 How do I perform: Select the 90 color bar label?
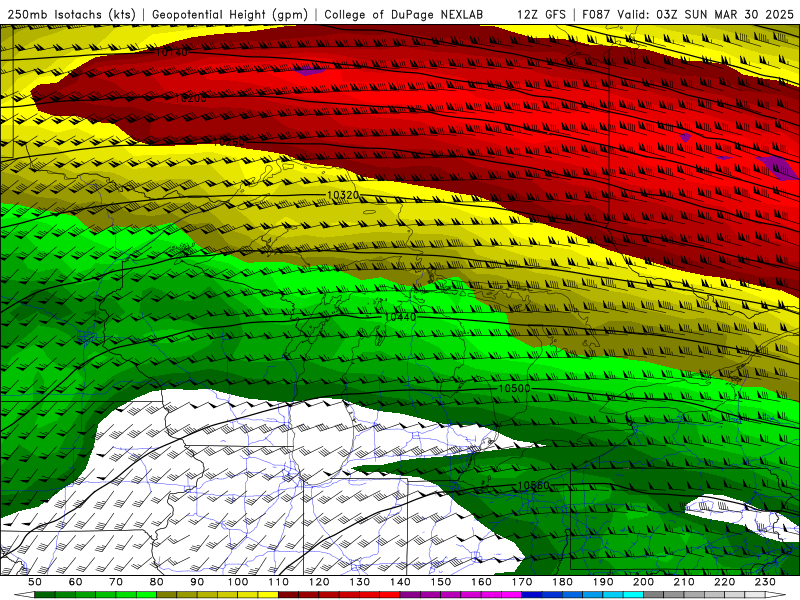tap(197, 582)
